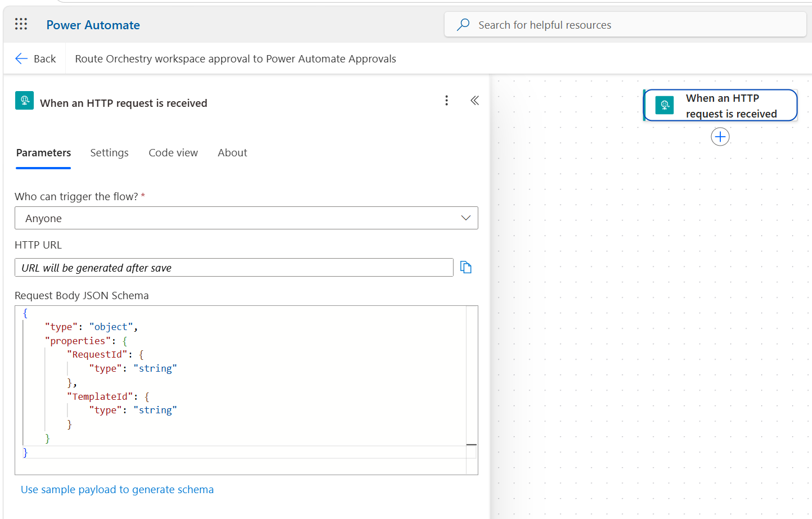The width and height of the screenshot is (812, 519).
Task: Open the About tab
Action: click(232, 153)
